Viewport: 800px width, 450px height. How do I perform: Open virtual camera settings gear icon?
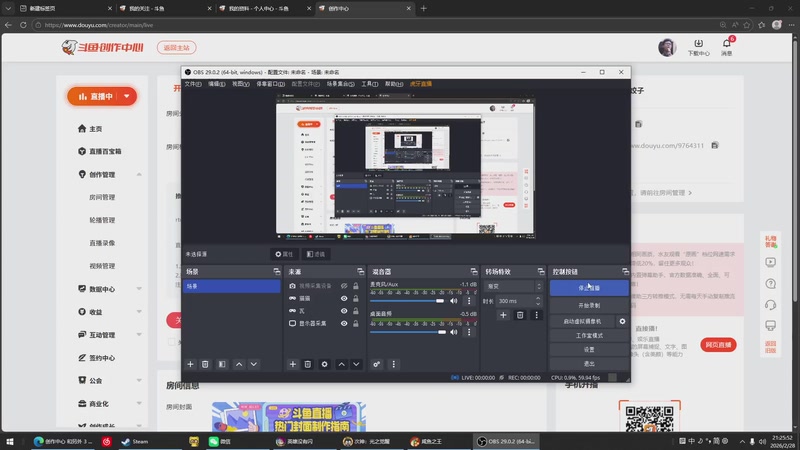[622, 321]
